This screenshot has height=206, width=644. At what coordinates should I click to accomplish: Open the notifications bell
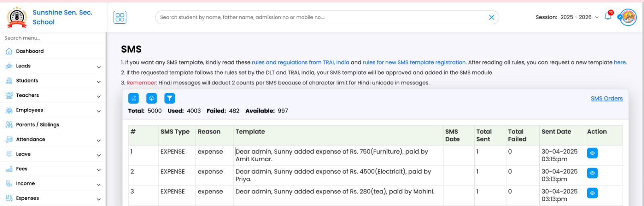(608, 17)
